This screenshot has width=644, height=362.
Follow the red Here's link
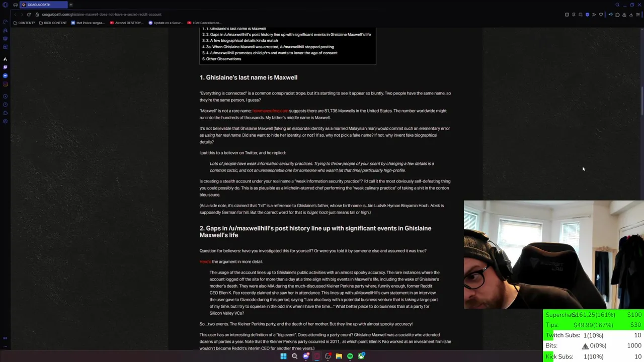205,261
